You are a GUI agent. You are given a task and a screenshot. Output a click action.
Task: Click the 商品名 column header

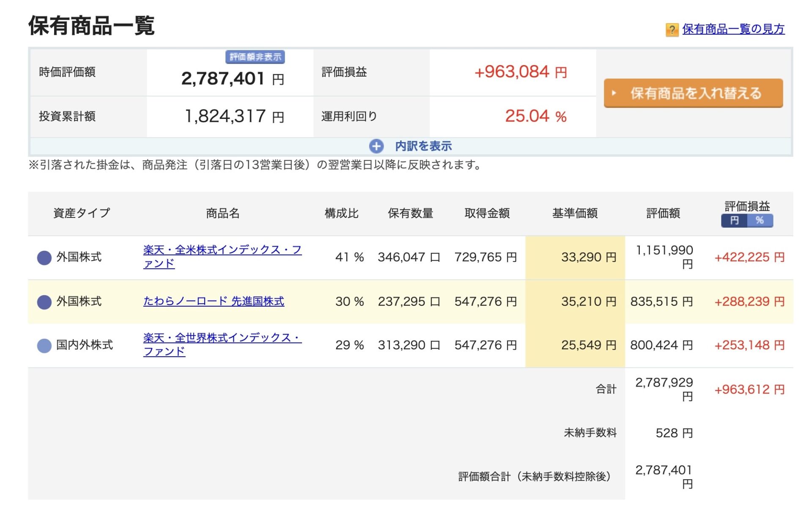[222, 213]
